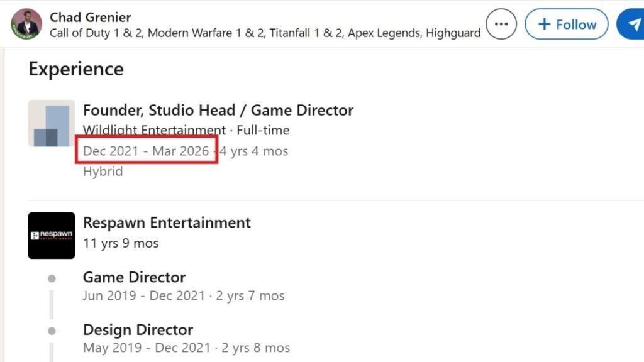Open the three-dots More options menu
Viewport: 644px width, 362px height.
(x=501, y=25)
